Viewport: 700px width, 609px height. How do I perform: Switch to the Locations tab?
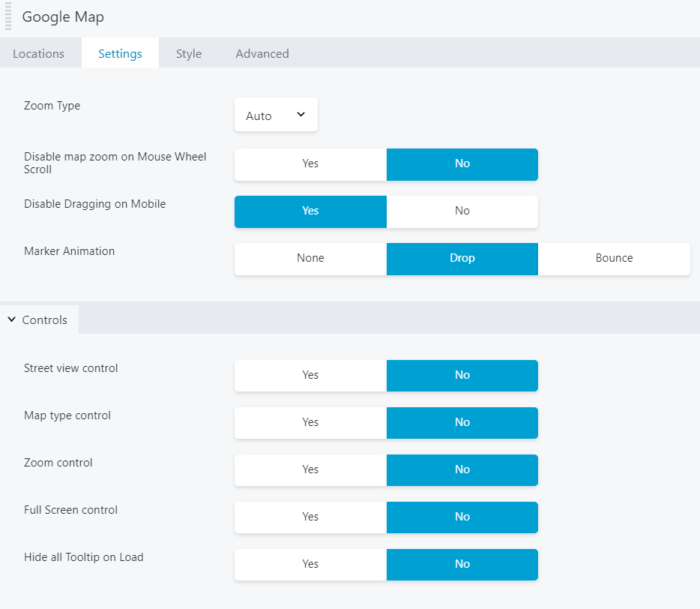[39, 54]
